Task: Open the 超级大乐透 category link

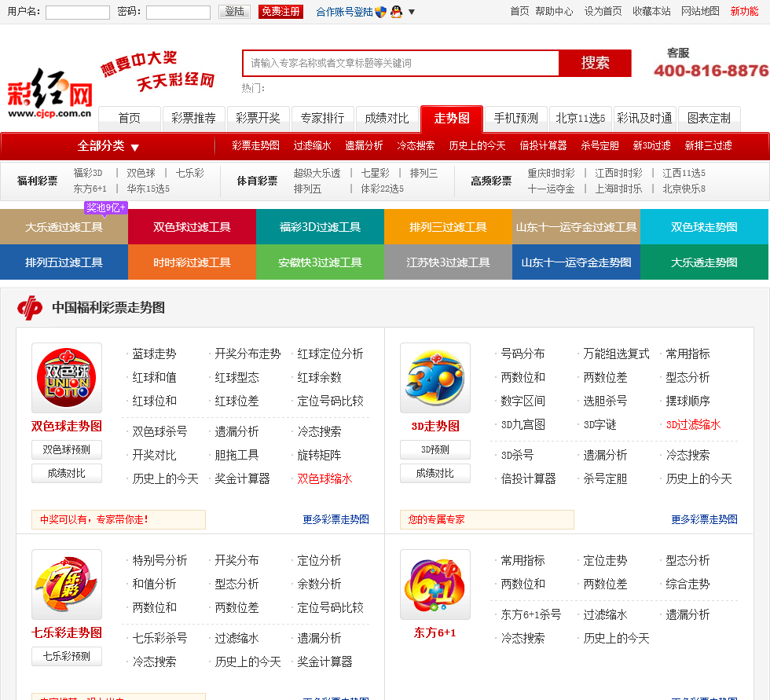Action: (x=317, y=174)
